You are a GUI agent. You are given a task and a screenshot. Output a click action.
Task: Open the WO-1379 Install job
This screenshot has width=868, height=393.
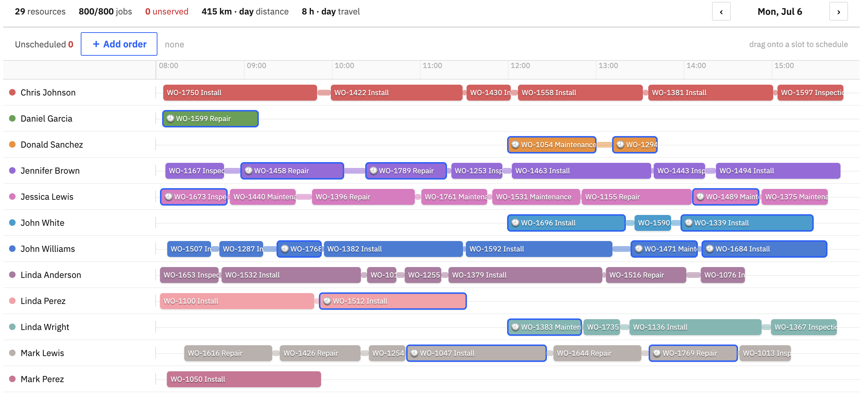pos(525,275)
